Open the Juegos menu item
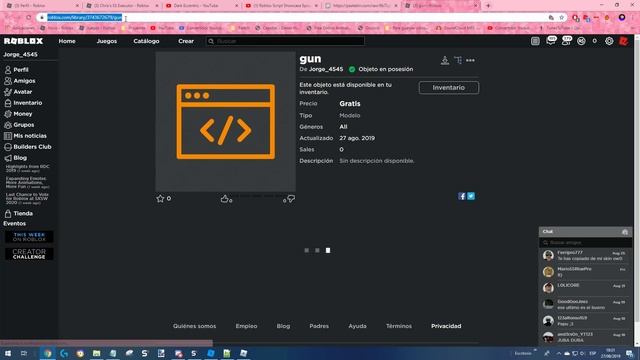Image resolution: width=640 pixels, height=360 pixels. coord(107,41)
